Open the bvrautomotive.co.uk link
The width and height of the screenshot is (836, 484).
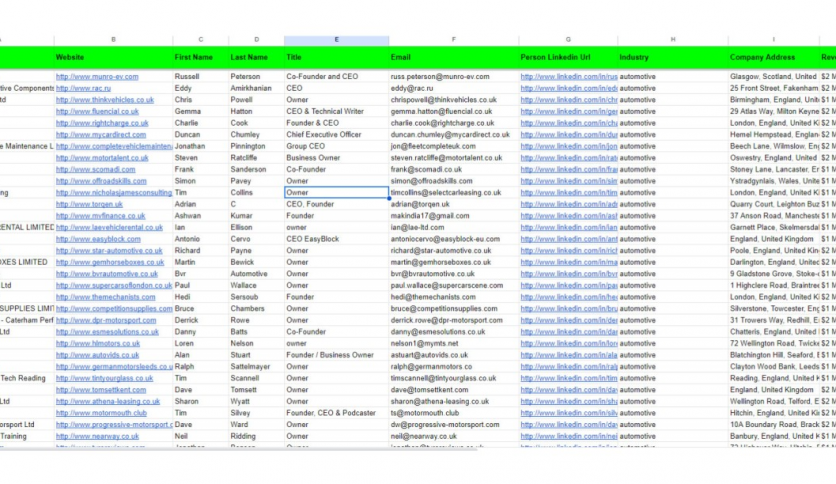[x=107, y=274]
